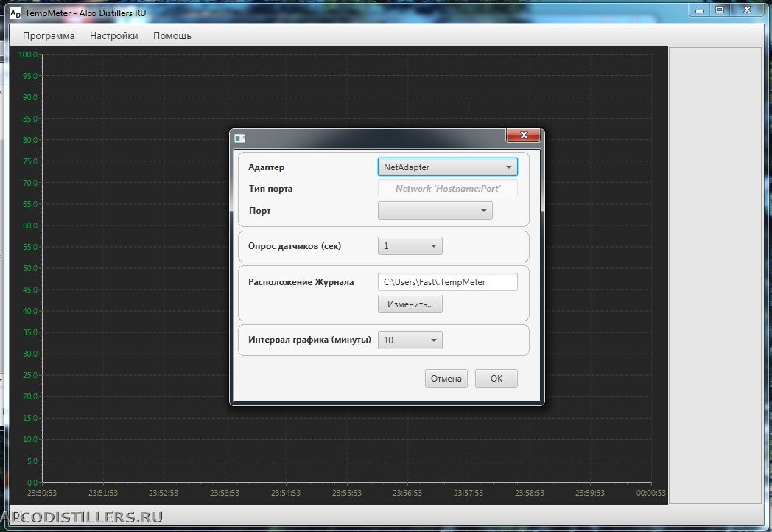This screenshot has height=532, width=772.
Task: Close the TempMeter main window
Action: tap(748, 10)
